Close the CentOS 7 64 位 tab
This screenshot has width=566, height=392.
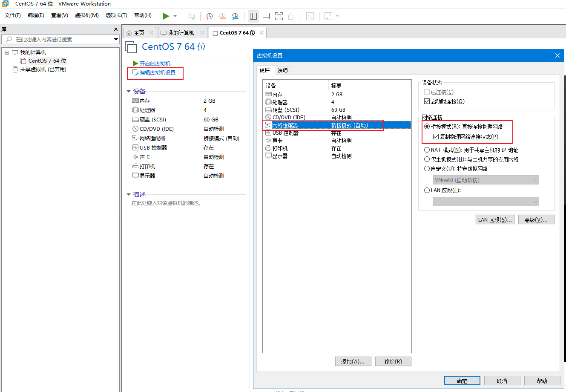261,33
